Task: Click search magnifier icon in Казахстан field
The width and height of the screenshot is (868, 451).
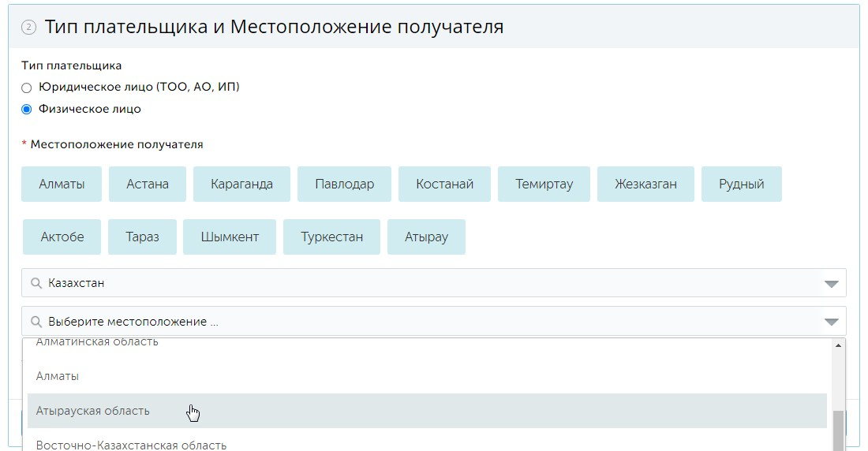Action: coord(36,283)
